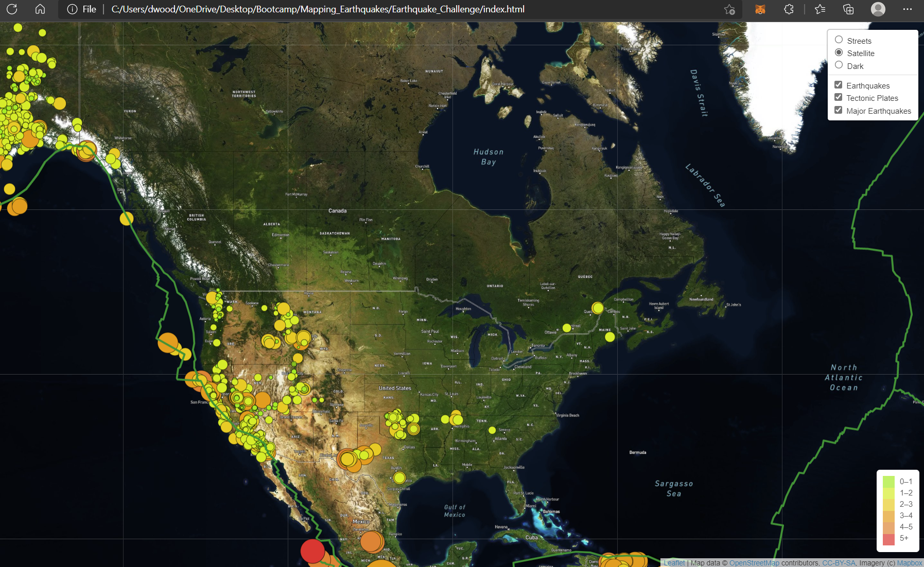Open the browser settings and more menu
Viewport: 924px width, 567px height.
click(x=907, y=9)
